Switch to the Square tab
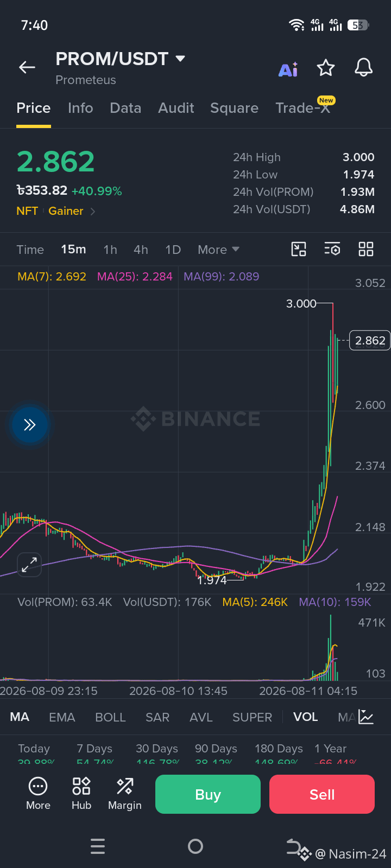Viewport: 391px width, 868px height. [234, 108]
